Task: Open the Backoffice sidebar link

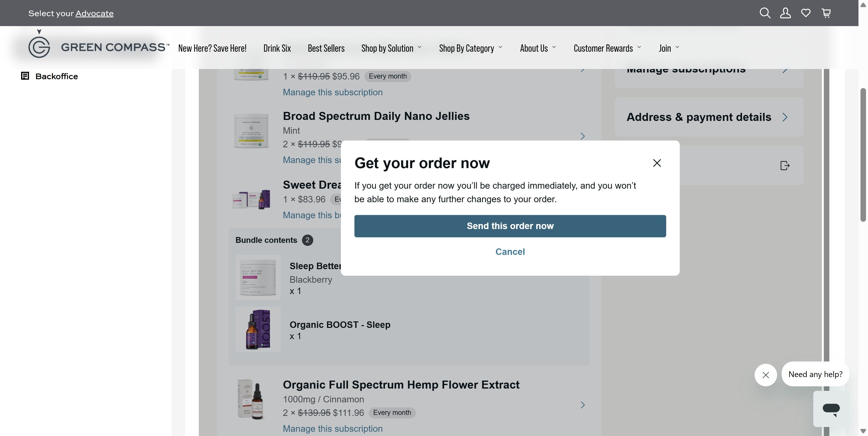Action: pos(57,76)
